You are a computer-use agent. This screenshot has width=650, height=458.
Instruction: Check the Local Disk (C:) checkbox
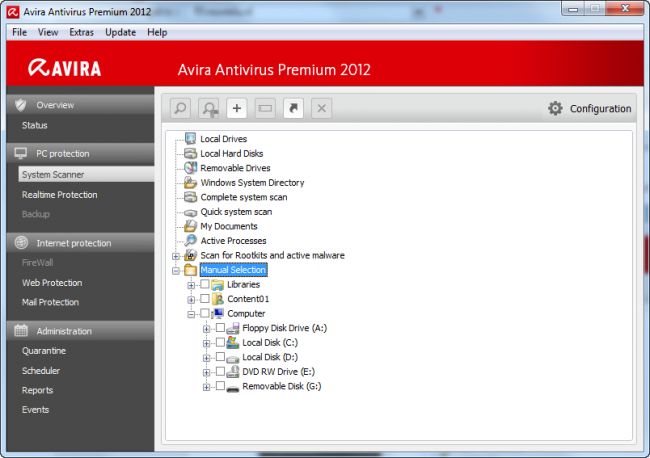click(220, 342)
